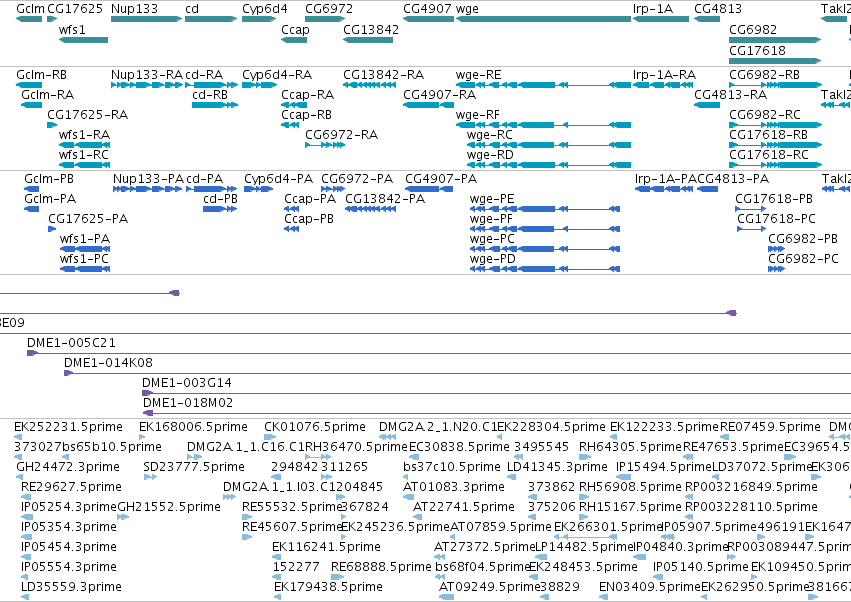Image resolution: width=851 pixels, height=602 pixels.
Task: Click EST EK179438.5prime
Action: [278, 597]
